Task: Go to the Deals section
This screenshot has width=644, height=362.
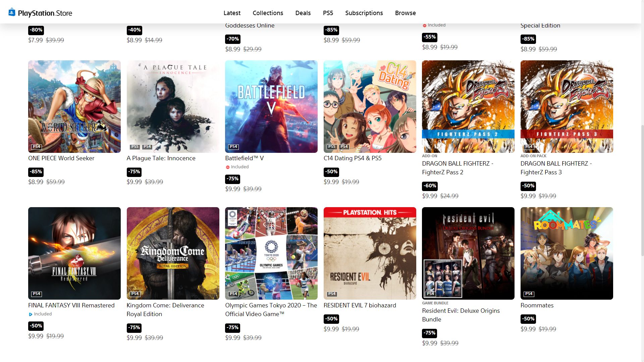Action: click(303, 13)
